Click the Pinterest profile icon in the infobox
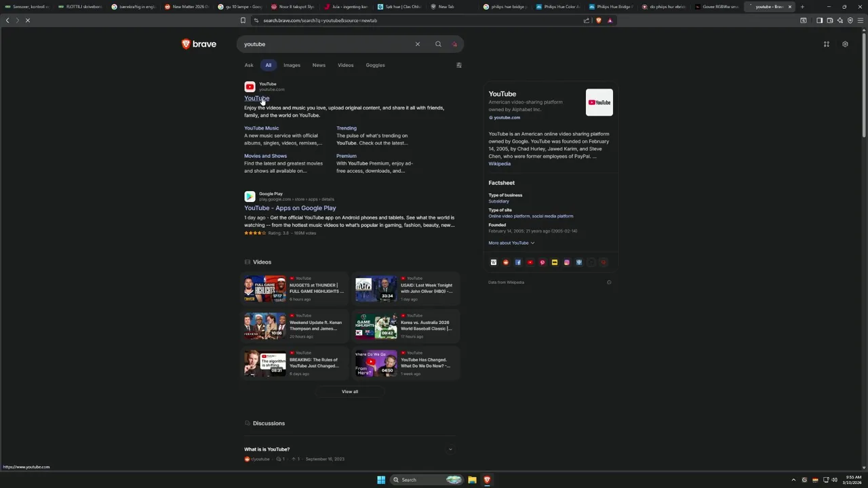Image resolution: width=868 pixels, height=488 pixels. click(x=542, y=262)
